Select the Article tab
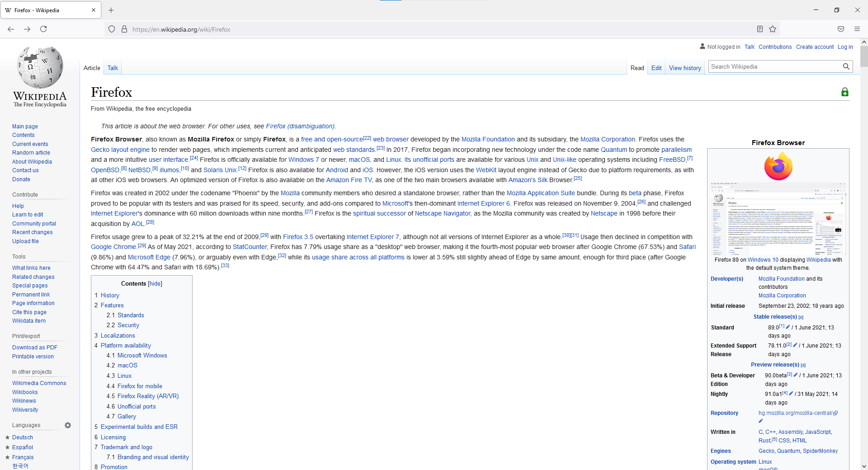 (92, 68)
